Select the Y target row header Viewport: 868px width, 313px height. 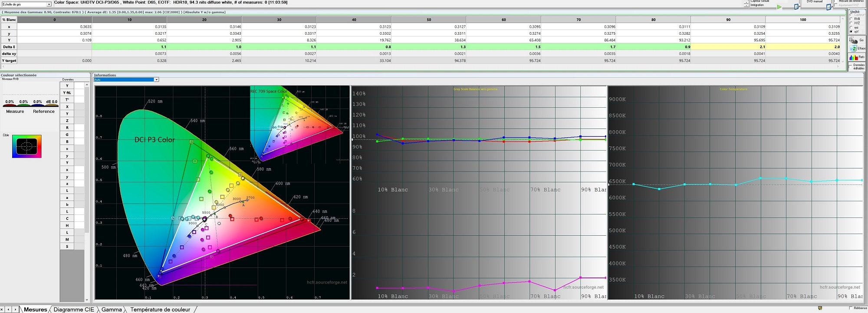[x=9, y=61]
